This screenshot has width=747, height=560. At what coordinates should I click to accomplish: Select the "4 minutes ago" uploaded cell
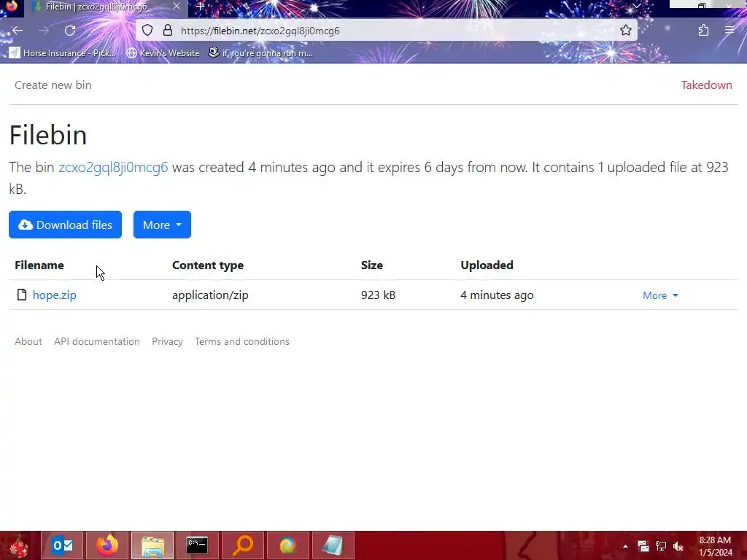tap(497, 295)
